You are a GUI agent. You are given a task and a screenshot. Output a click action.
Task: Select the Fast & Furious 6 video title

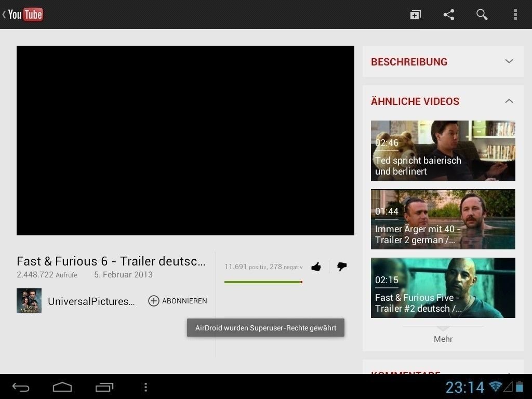click(x=111, y=261)
